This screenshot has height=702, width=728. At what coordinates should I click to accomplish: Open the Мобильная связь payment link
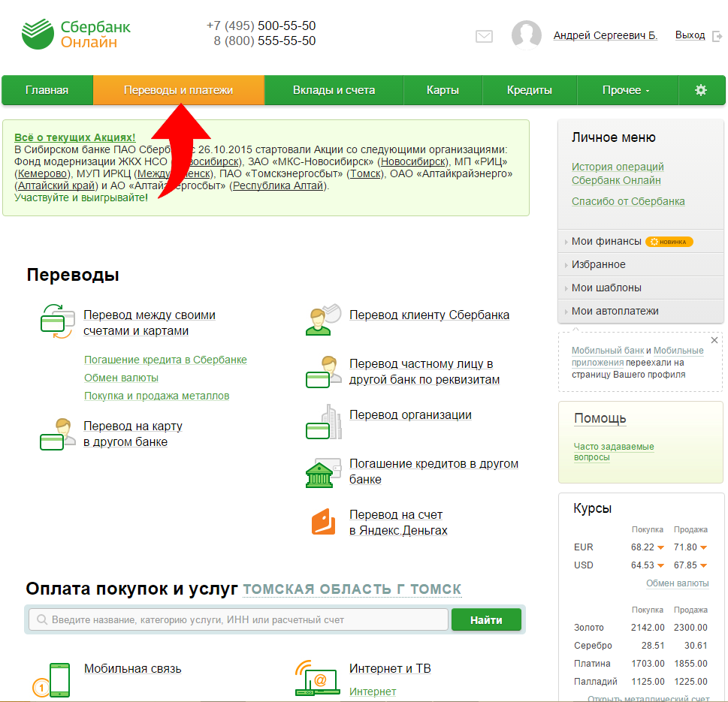[x=133, y=669]
